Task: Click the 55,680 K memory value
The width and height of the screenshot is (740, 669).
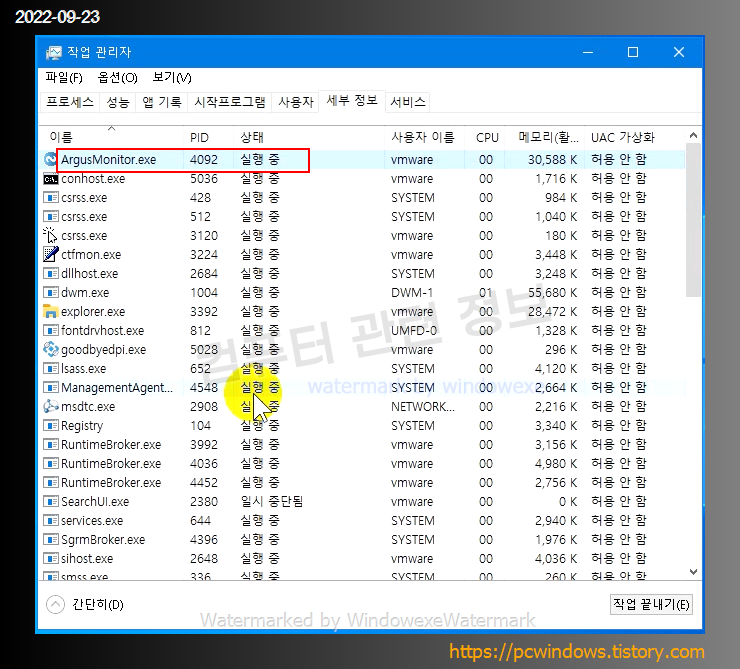Action: (x=552, y=293)
